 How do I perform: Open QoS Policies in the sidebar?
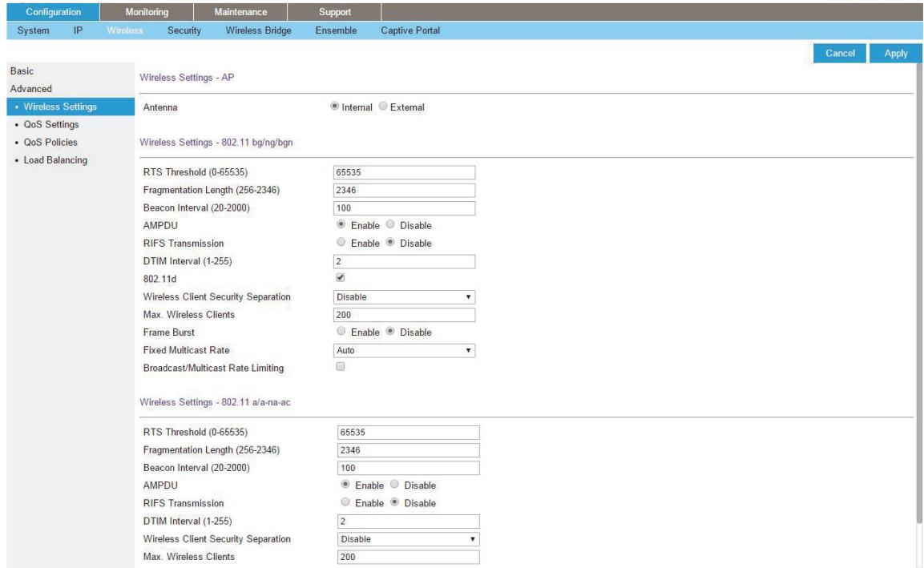point(50,142)
